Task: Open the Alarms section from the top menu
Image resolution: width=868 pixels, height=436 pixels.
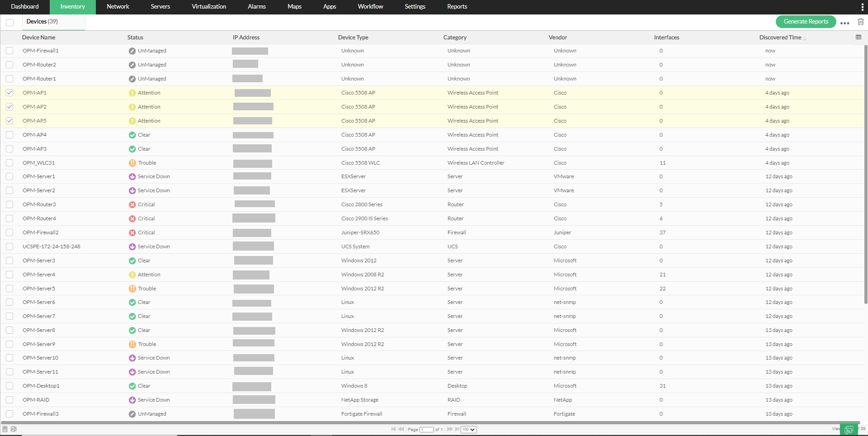Action: pos(256,6)
